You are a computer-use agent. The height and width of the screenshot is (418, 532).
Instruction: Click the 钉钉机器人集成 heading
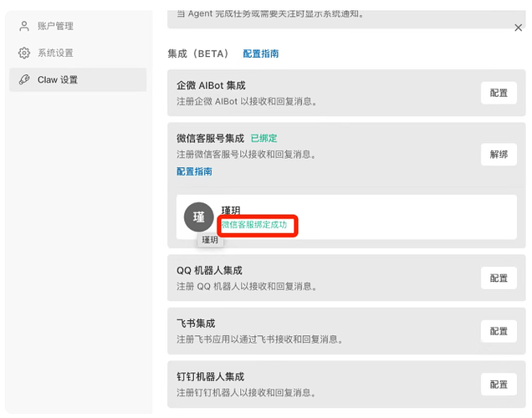click(x=211, y=377)
